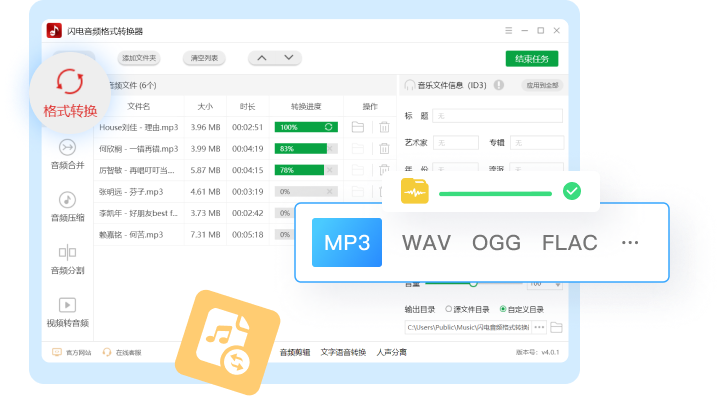
Task: Choose the FLAC output format
Action: (570, 243)
